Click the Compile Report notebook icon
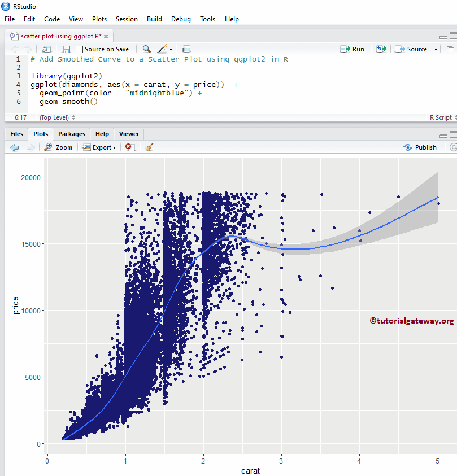Screen dimensions: 457x476 coord(186,49)
